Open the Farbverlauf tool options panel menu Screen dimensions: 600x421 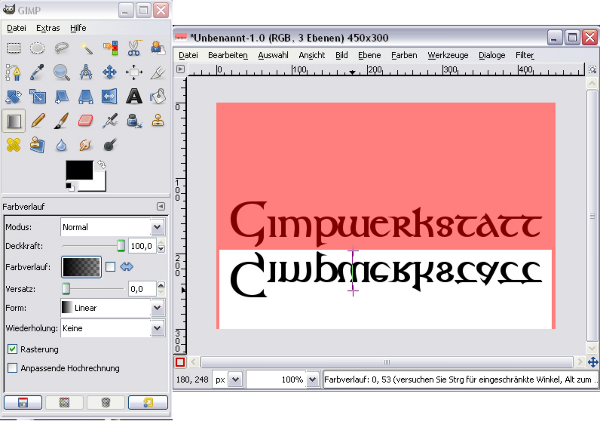[x=161, y=207]
